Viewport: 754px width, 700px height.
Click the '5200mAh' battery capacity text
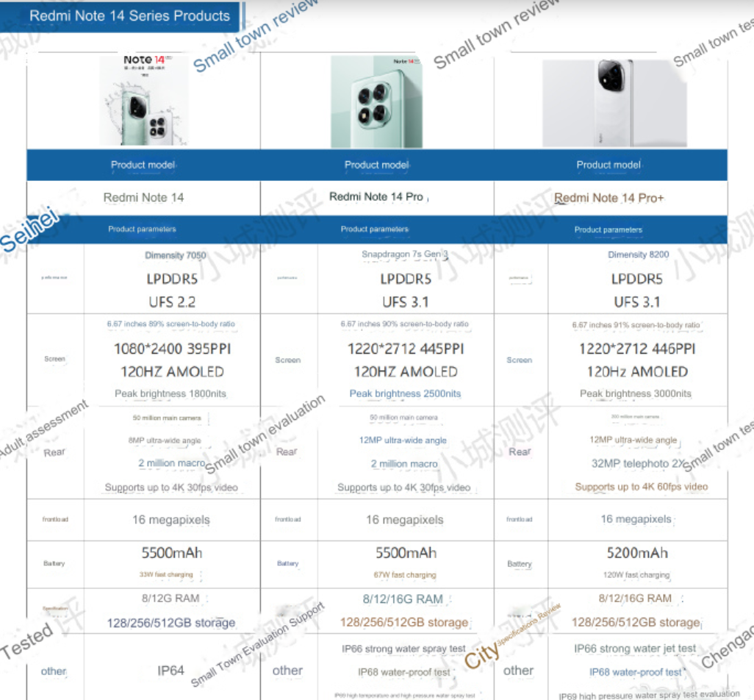[637, 553]
